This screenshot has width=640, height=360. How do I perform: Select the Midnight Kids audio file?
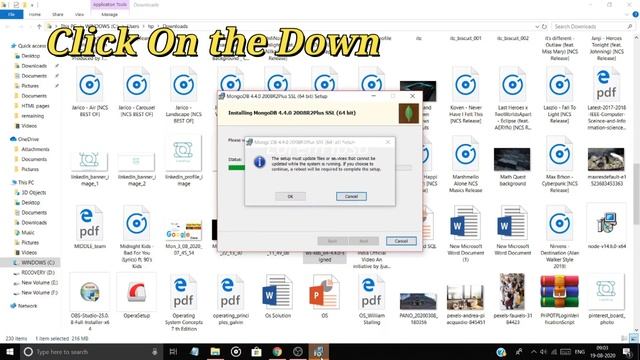coord(137,238)
